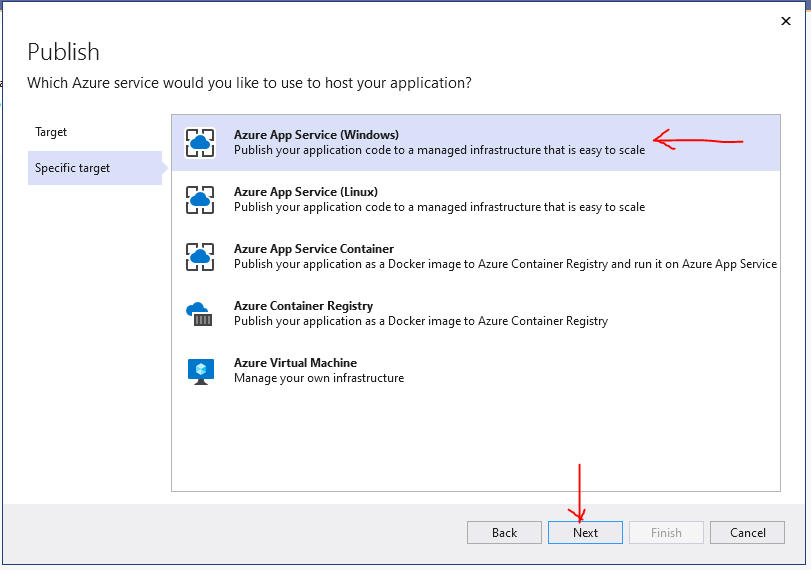The height and width of the screenshot is (570, 811).
Task: Click the Azure Container Registry icon
Action: click(200, 314)
